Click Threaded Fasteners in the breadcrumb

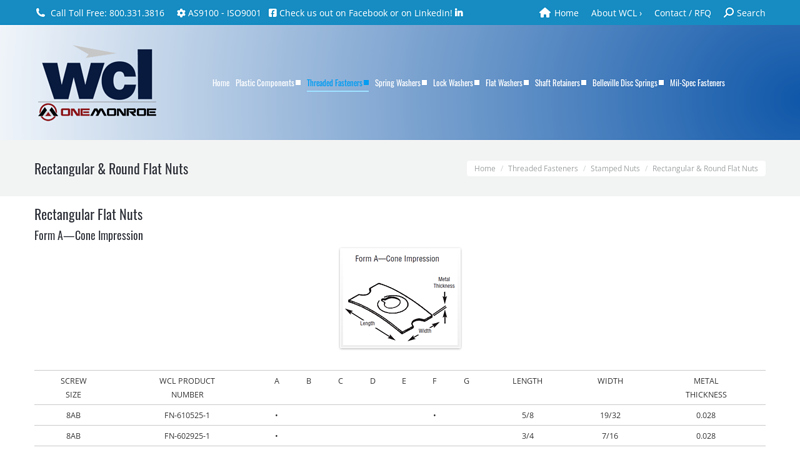pyautogui.click(x=543, y=168)
